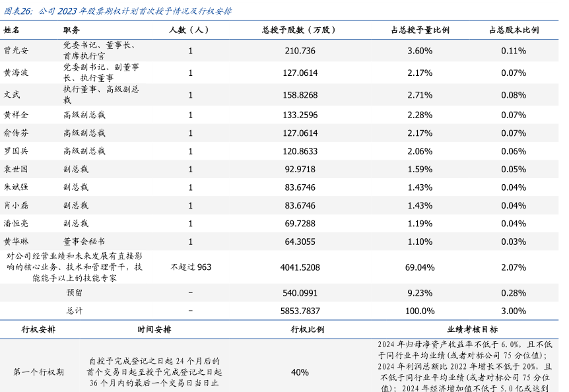Image resolution: width=569 pixels, height=392 pixels.
Task: Click the 行权安排 header in lower table
Action: [x=38, y=329]
